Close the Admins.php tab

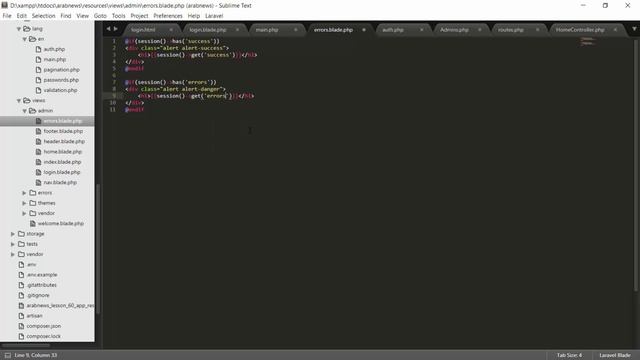[480, 30]
